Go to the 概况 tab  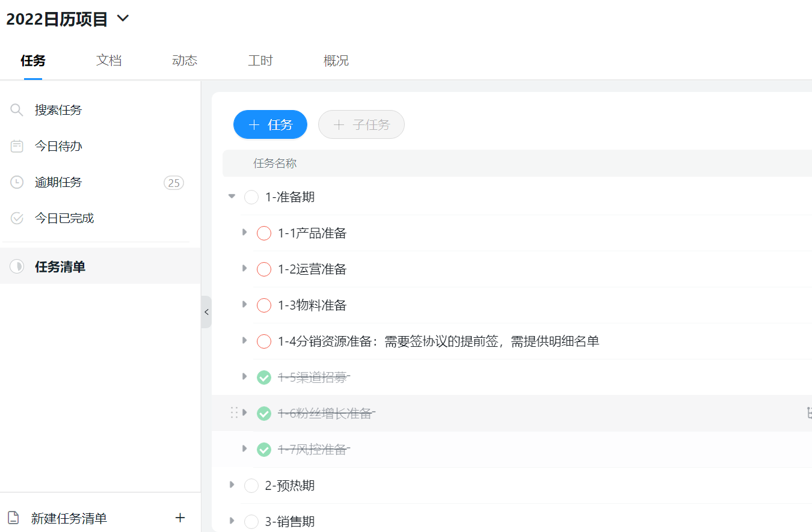coord(336,60)
